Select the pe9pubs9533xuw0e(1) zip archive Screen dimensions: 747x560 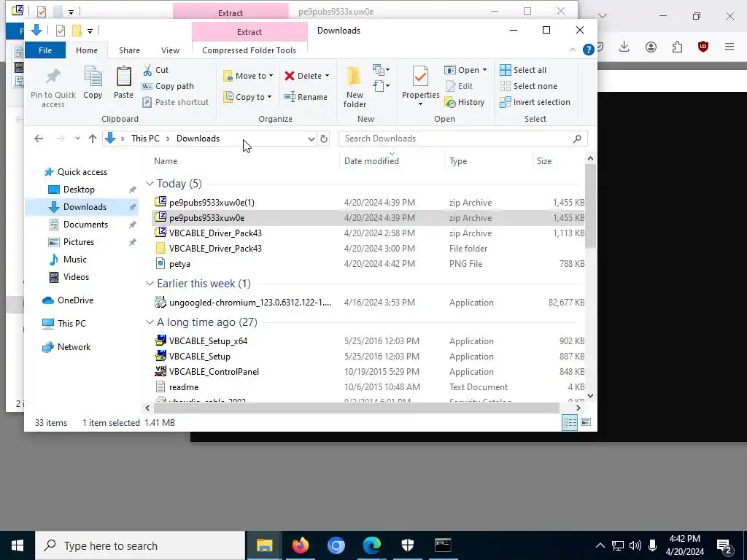tap(367, 203)
